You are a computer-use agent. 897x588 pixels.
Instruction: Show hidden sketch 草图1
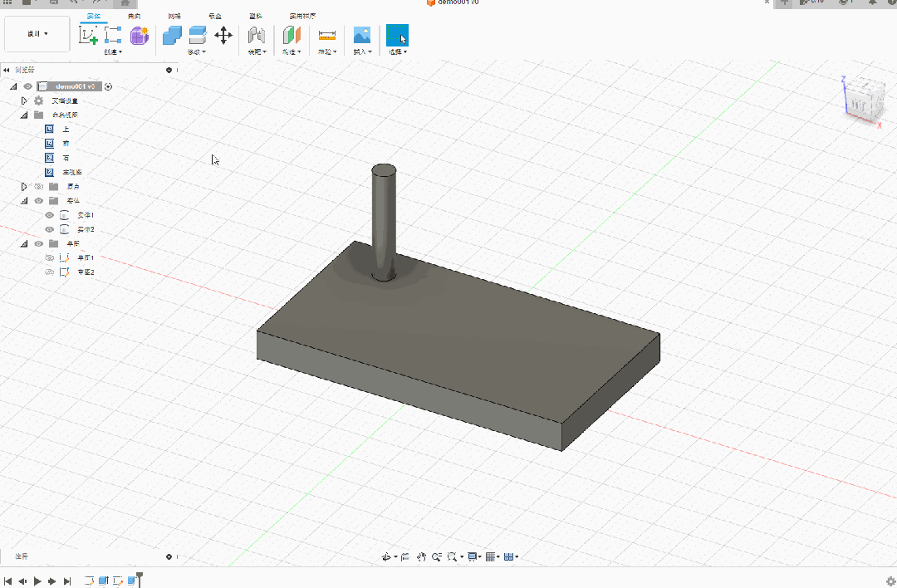click(x=50, y=258)
